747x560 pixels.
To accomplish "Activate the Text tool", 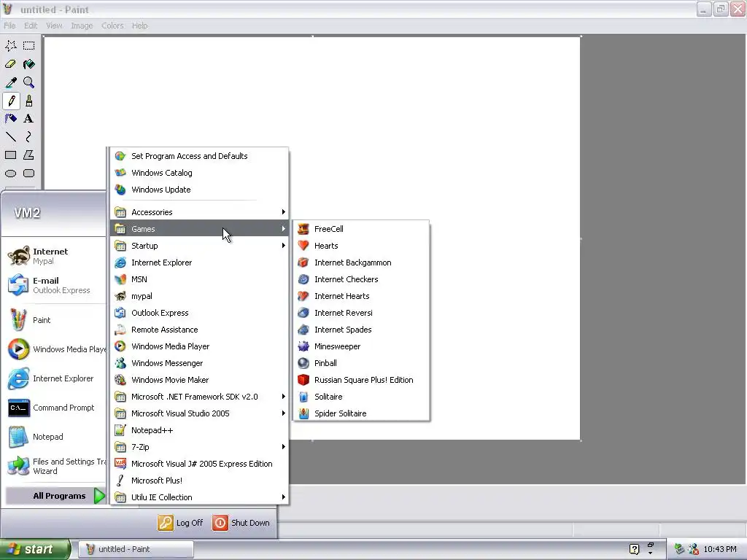I will (29, 119).
